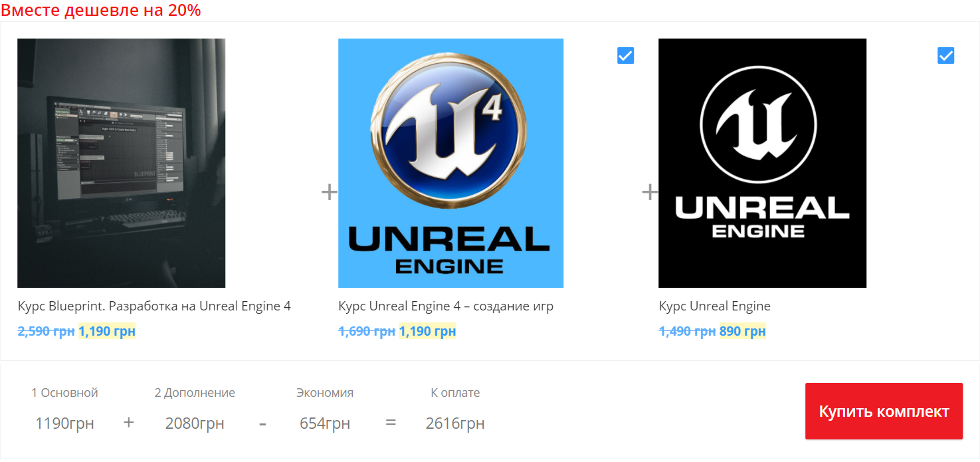Select the 1,190 грн price under Unreal Engine 4 – создание игр
980x462 pixels.
[427, 331]
